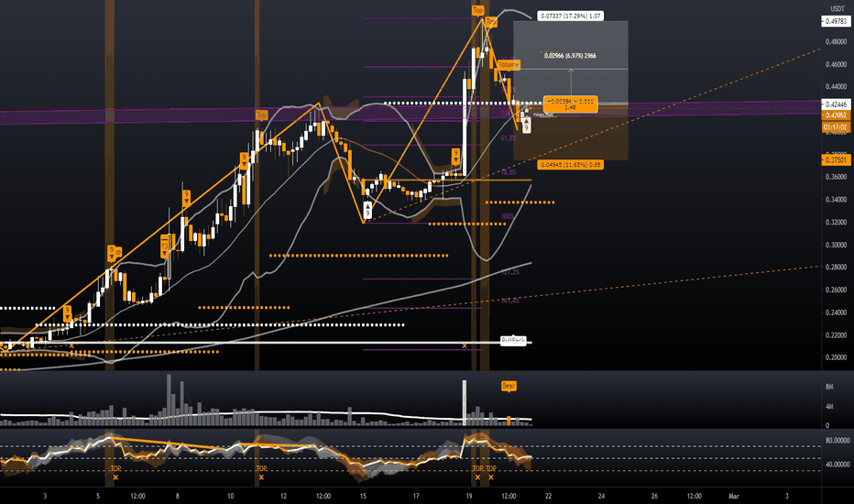Click date 19 on time axis
Image resolution: width=854 pixels, height=504 pixels.
point(469,497)
